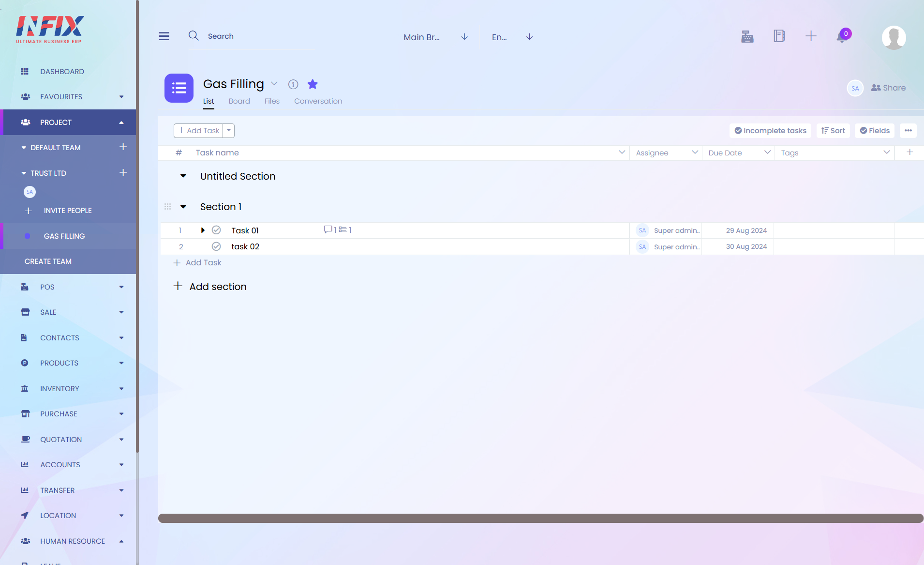Image resolution: width=924 pixels, height=565 pixels.
Task: Open the user profile avatar
Action: 894,37
